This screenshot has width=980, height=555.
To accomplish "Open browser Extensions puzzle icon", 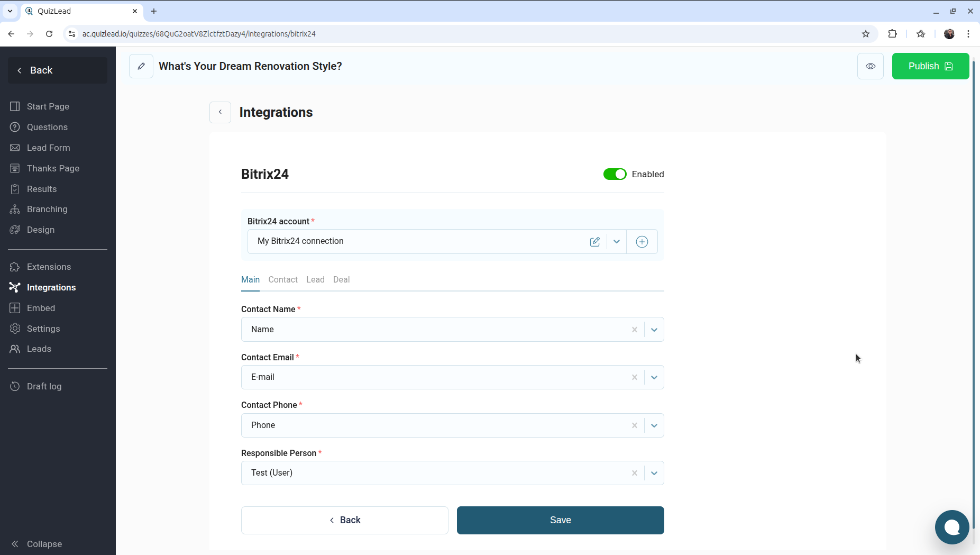I will click(893, 34).
